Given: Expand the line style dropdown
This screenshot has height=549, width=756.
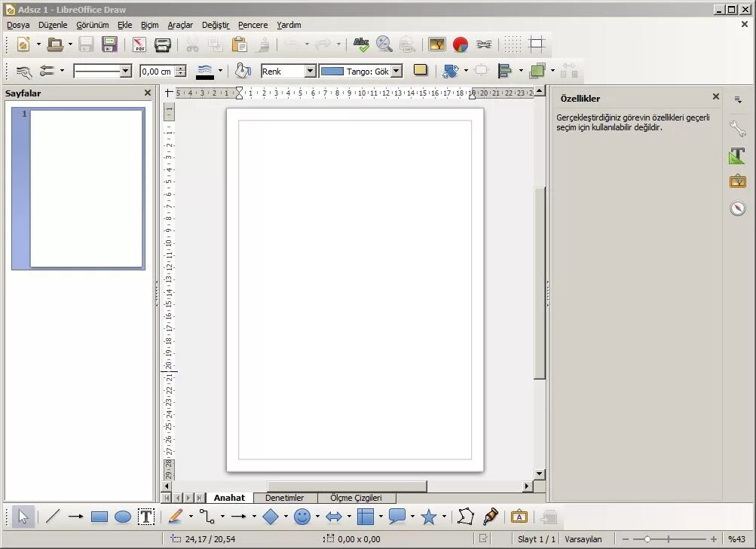Looking at the screenshot, I should tap(125, 72).
